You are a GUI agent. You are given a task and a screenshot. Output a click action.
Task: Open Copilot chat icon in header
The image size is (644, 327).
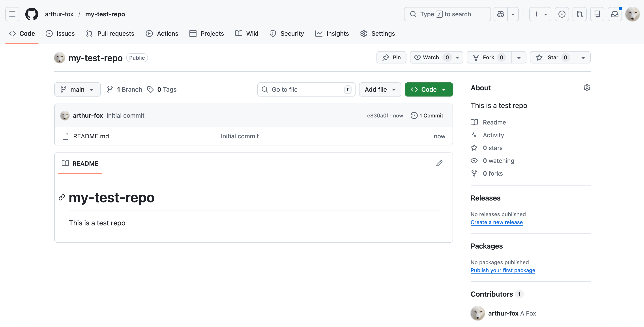500,14
